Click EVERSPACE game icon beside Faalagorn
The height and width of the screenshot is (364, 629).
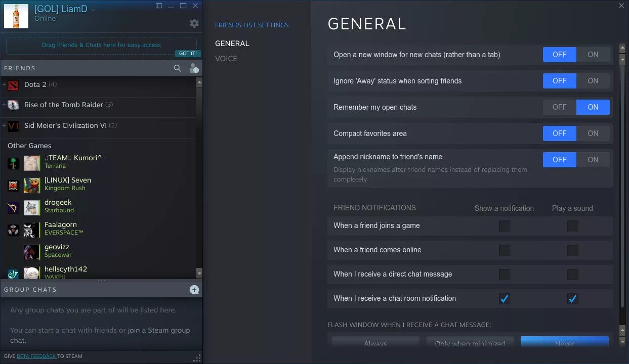coord(13,230)
